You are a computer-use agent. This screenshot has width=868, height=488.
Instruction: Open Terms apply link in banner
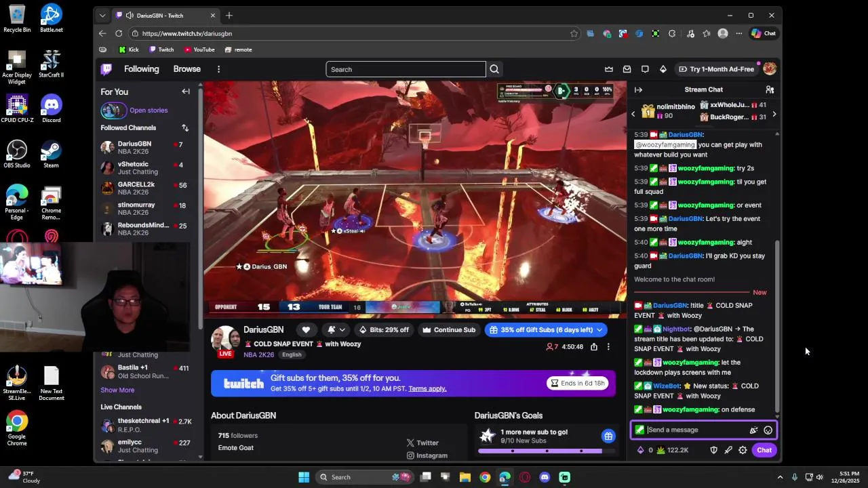427,389
